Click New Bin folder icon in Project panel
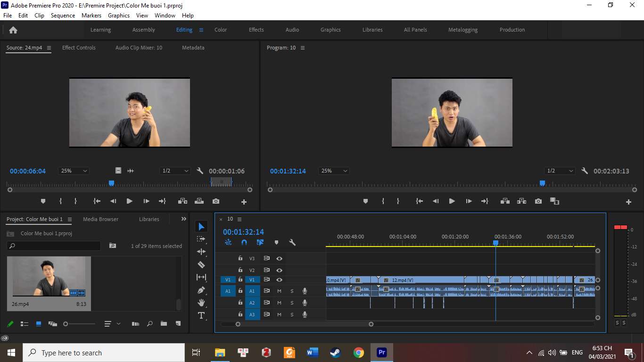Viewport: 644px width, 362px height. pos(164,324)
